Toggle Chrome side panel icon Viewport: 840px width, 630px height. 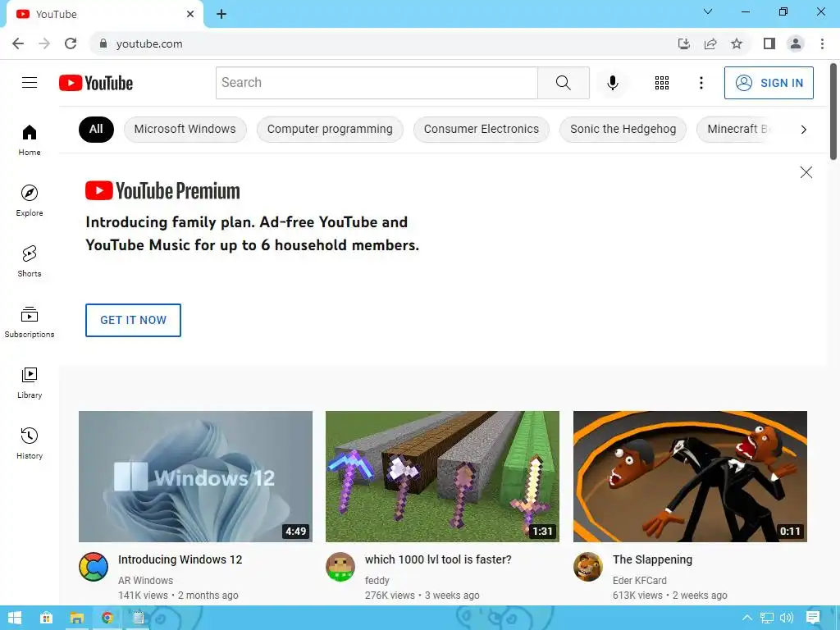point(769,43)
